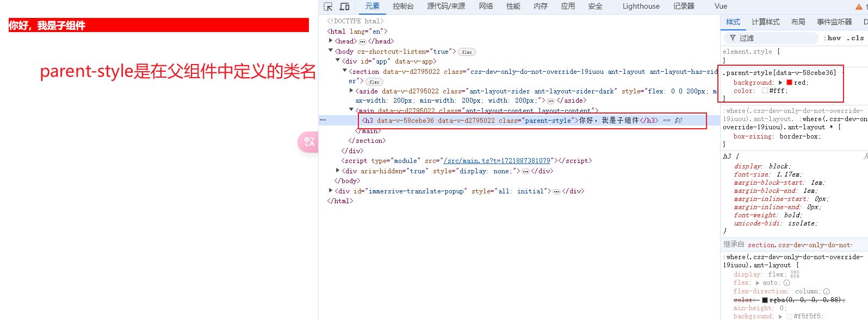
Task: Collapse the section ant-layout node
Action: tap(345, 71)
